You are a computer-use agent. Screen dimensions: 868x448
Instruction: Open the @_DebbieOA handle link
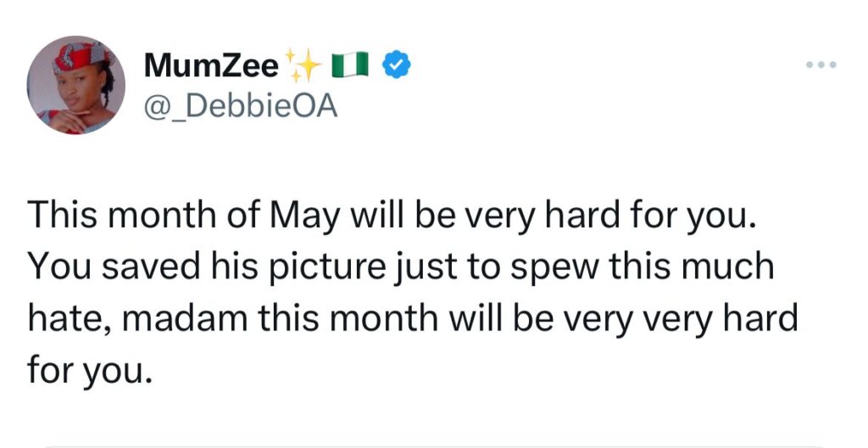(241, 106)
